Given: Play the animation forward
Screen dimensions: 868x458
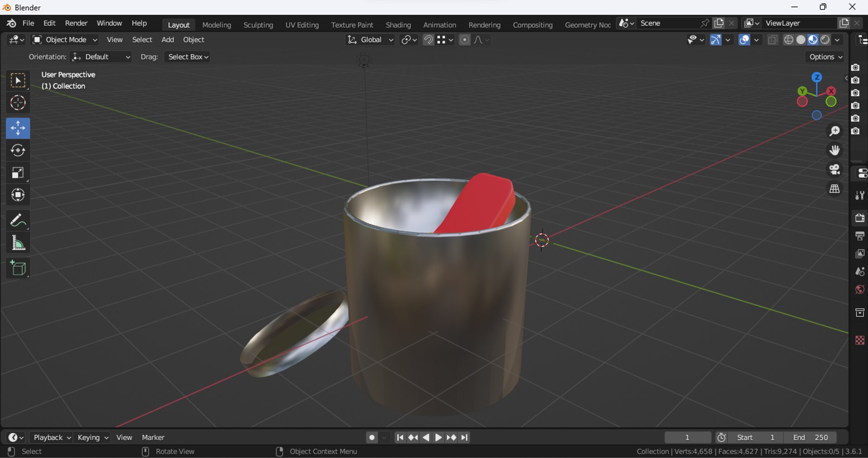Looking at the screenshot, I should [x=438, y=437].
